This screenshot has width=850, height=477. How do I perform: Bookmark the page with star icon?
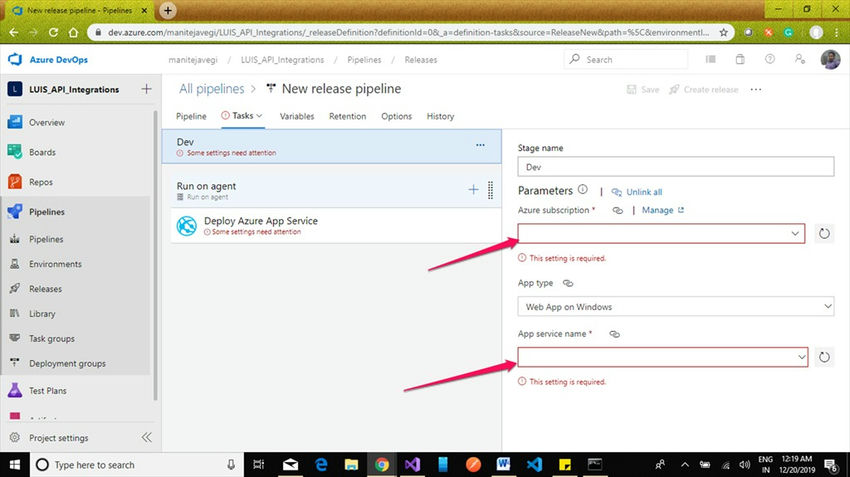point(723,33)
